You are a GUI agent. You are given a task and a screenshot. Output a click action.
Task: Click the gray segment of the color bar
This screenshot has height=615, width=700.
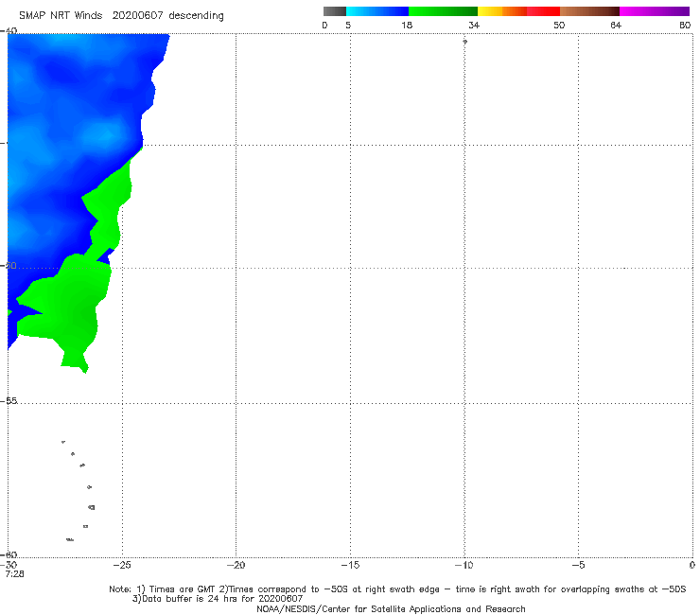click(x=335, y=11)
